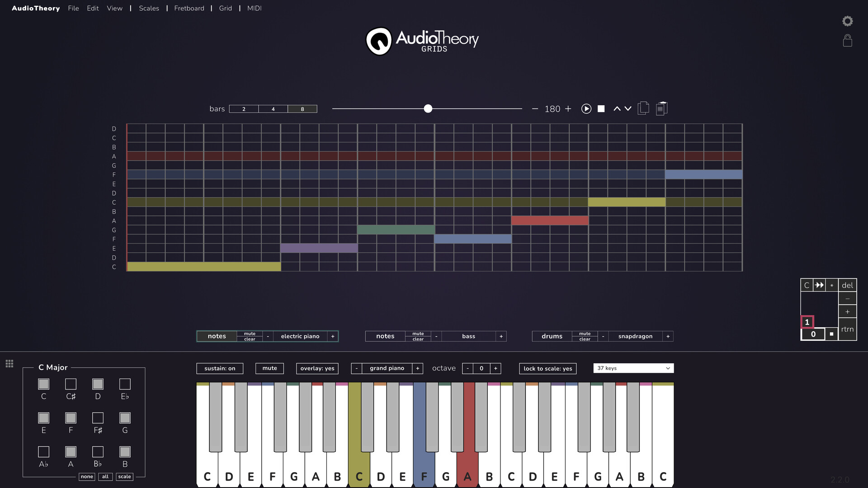Toggle sustain off

pos(220,368)
